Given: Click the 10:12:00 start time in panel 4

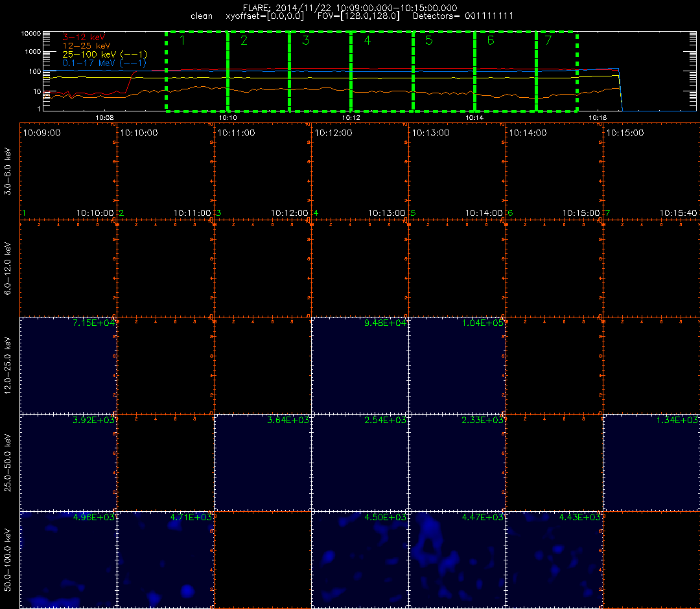Looking at the screenshot, I should tap(334, 133).
